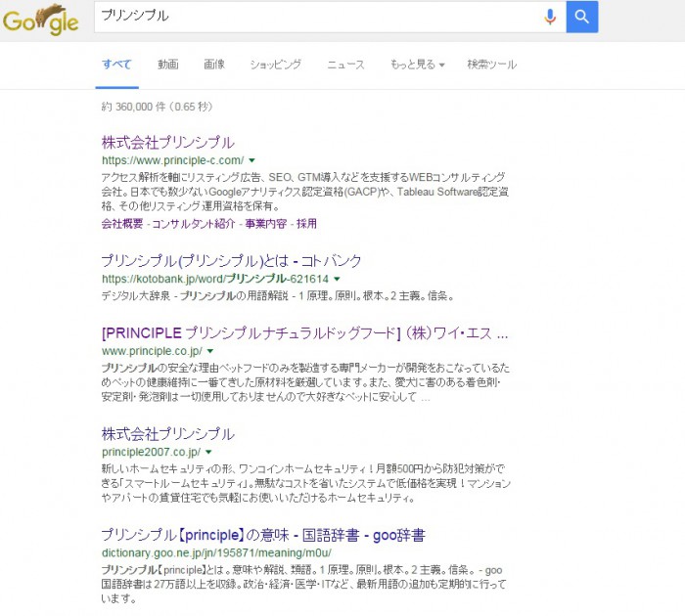The image size is (685, 616).
Task: Click snippet starting 新しいホームセキュリティの形
Action: click(x=305, y=483)
